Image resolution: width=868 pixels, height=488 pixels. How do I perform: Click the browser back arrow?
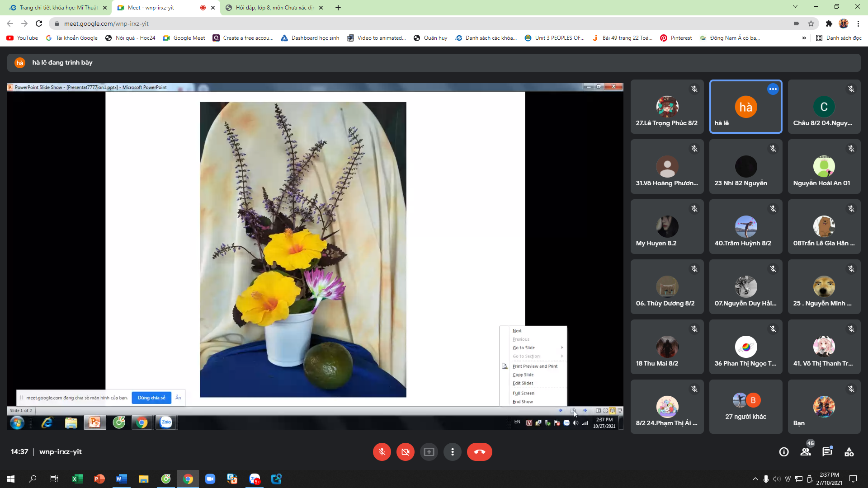tap(10, 23)
